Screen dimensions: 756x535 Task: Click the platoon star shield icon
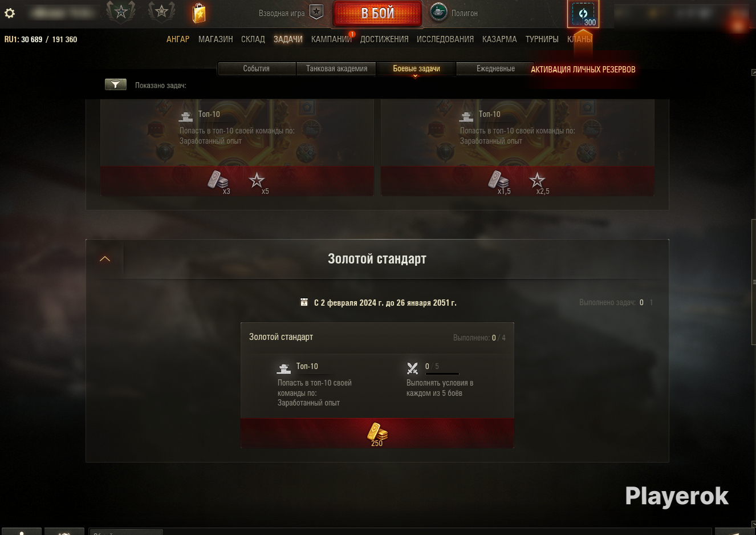pyautogui.click(x=316, y=12)
